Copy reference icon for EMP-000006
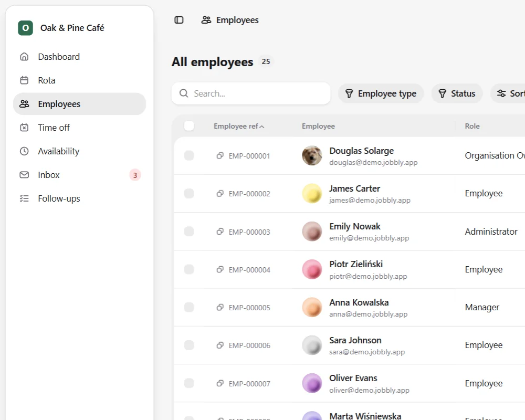The height and width of the screenshot is (420, 525). click(220, 345)
